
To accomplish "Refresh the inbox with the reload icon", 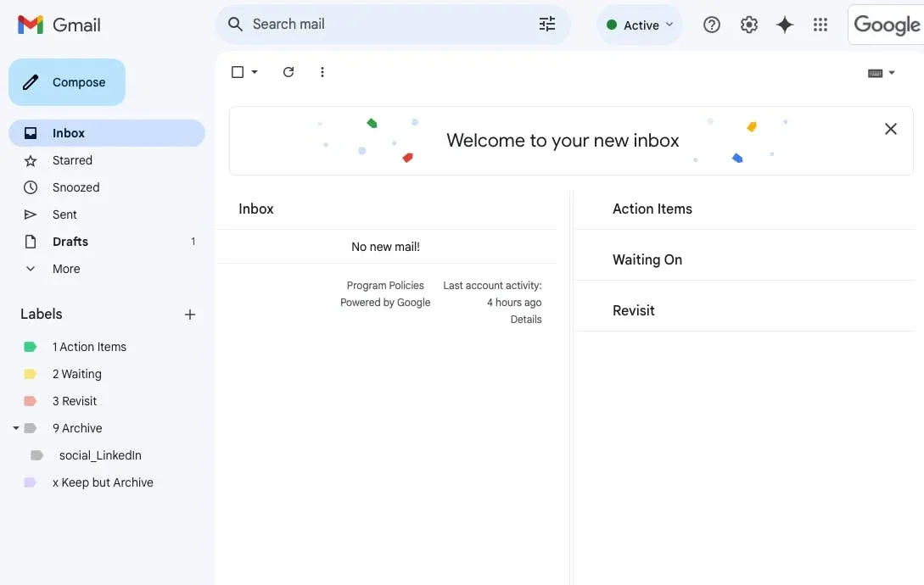I will [288, 72].
